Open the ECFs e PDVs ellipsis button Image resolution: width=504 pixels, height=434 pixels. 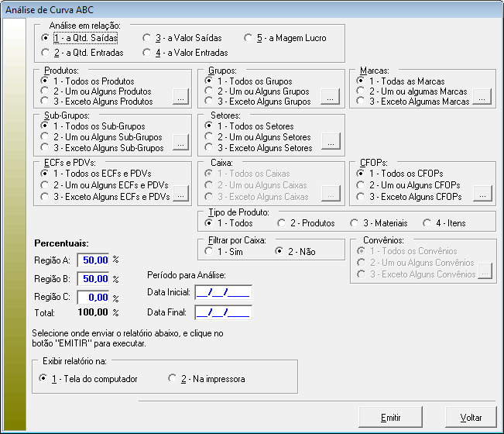click(x=180, y=193)
